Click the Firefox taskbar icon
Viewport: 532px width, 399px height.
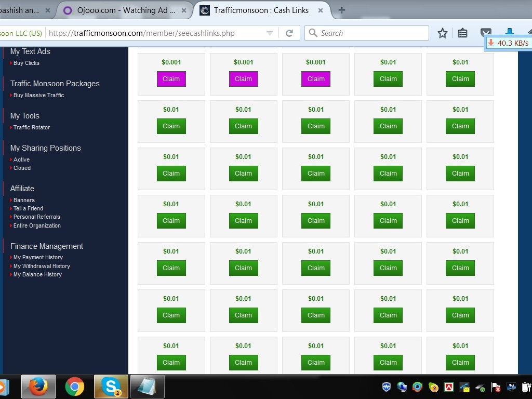pos(38,387)
